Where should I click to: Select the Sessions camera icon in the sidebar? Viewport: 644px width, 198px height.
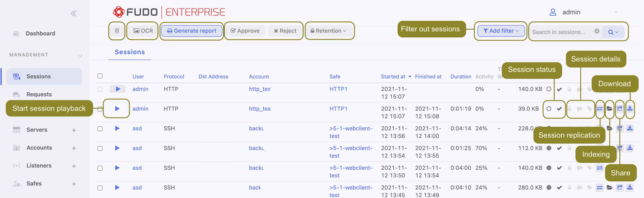click(x=17, y=76)
